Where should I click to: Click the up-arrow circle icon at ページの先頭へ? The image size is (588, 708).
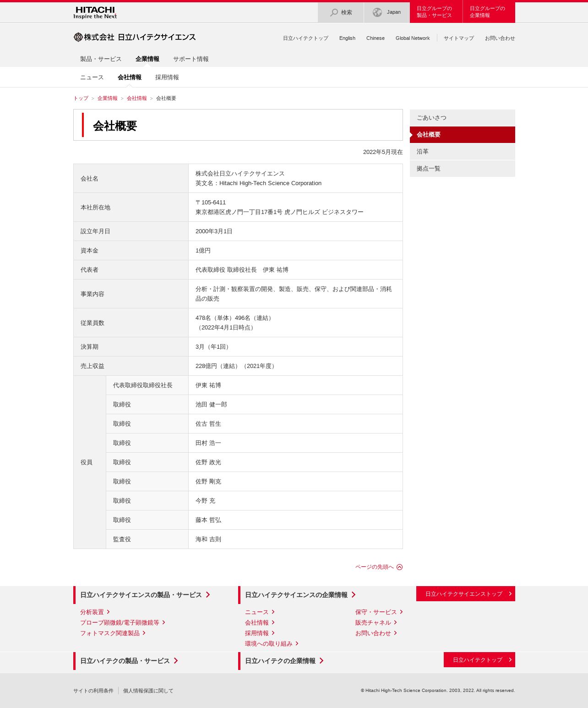coord(400,567)
